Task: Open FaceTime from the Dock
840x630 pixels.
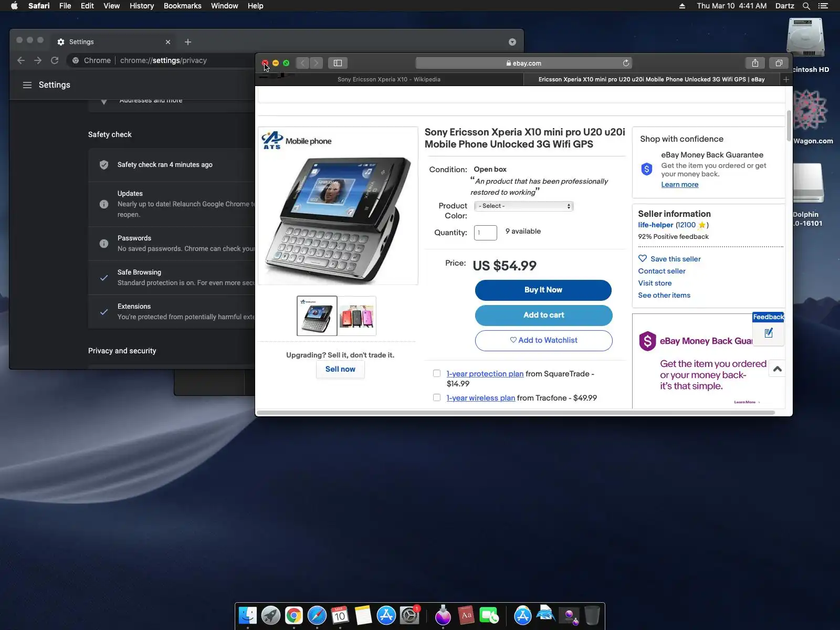Action: (x=489, y=615)
